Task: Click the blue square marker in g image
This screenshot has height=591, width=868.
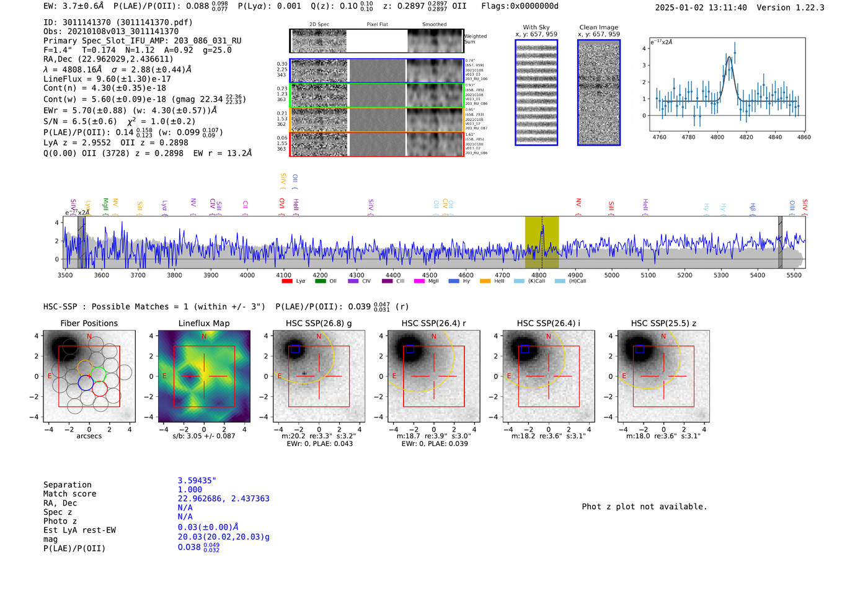Action: (x=295, y=349)
